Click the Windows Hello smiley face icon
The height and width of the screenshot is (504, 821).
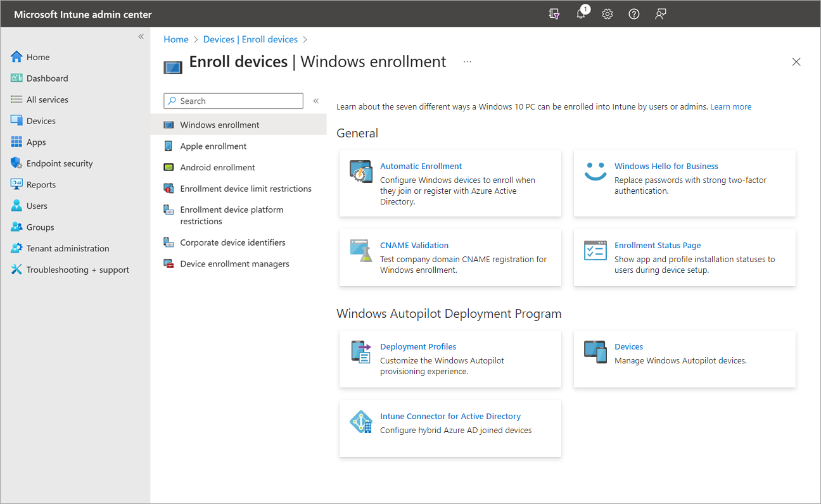tap(595, 171)
